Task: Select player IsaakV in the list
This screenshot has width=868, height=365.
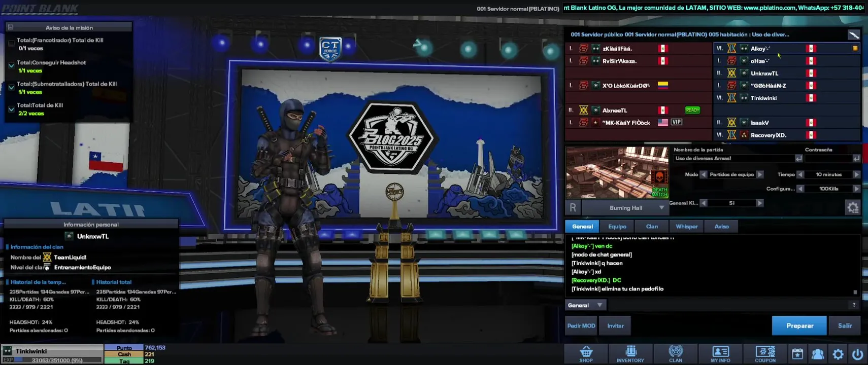Action: [787, 123]
